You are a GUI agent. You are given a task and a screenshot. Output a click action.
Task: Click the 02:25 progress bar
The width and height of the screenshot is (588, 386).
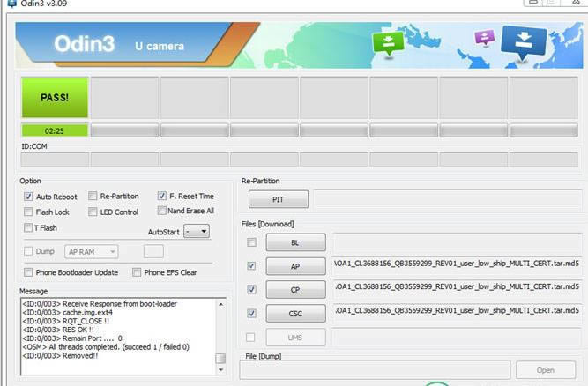[x=55, y=130]
